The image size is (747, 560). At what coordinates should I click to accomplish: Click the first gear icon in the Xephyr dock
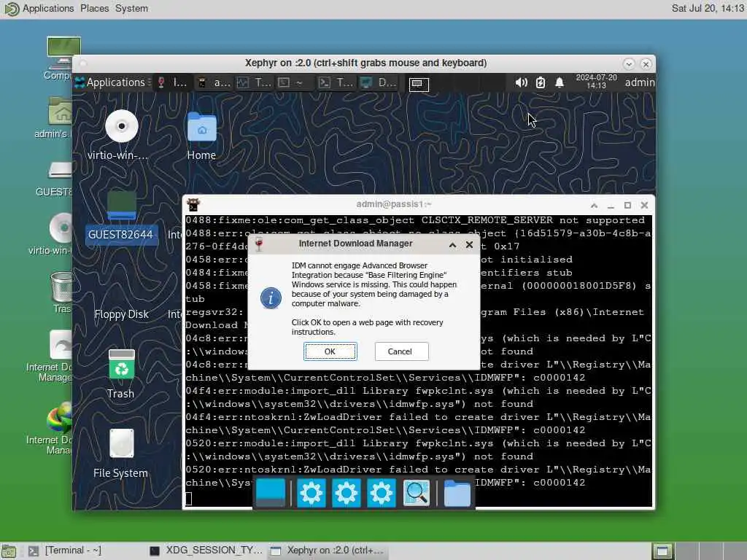pos(311,493)
